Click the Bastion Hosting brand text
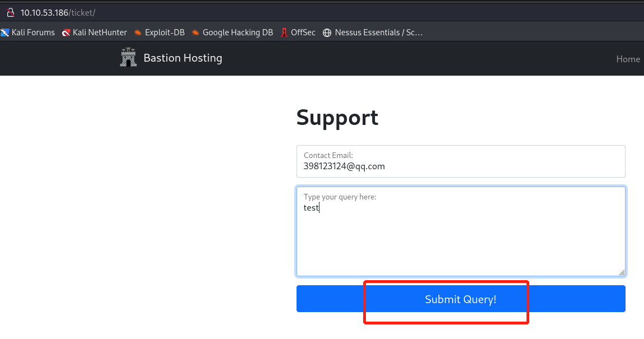 pos(182,58)
